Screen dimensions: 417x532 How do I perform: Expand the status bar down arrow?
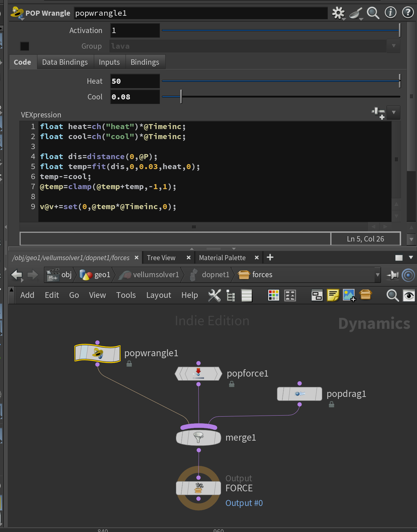[x=411, y=239]
